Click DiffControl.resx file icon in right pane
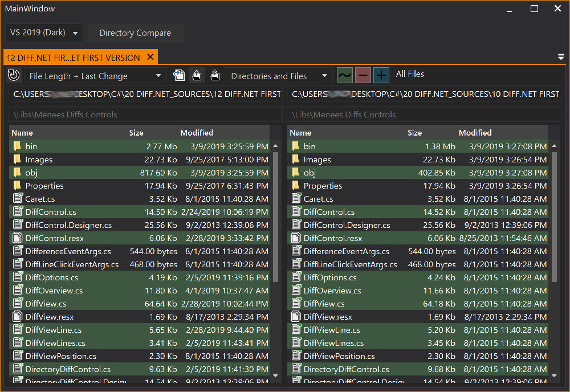The height and width of the screenshot is (392, 570). point(295,238)
